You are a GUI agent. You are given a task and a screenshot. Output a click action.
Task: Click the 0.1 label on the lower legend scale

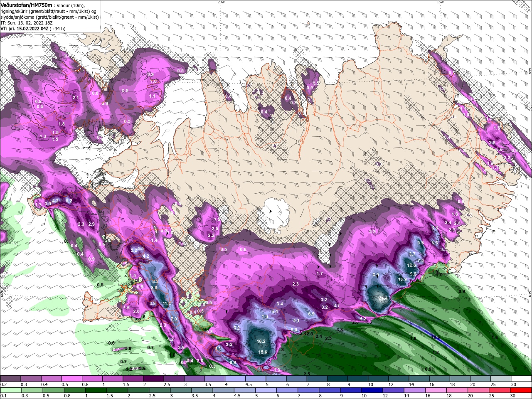pyautogui.click(x=3, y=396)
